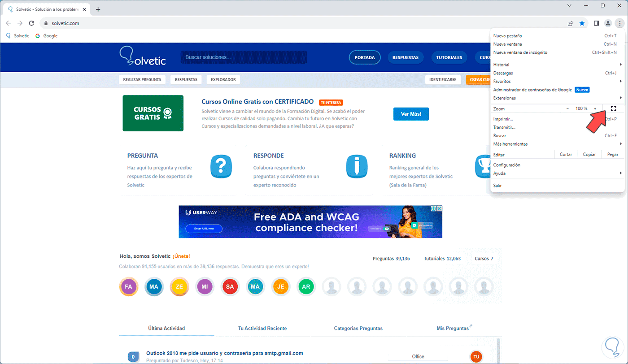Click the UserWay ad banner
This screenshot has height=364, width=628.
pyautogui.click(x=310, y=222)
